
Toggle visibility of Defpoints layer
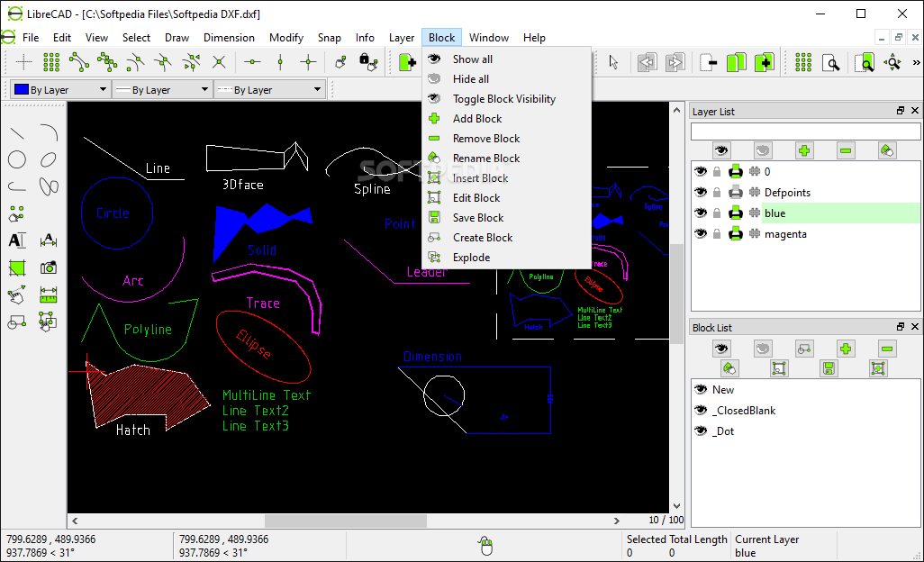point(700,192)
